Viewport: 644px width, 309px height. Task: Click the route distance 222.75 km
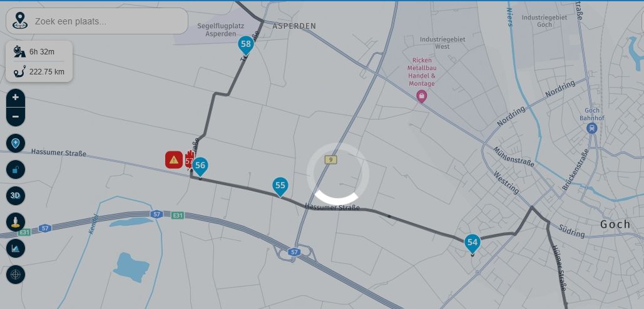(x=47, y=72)
